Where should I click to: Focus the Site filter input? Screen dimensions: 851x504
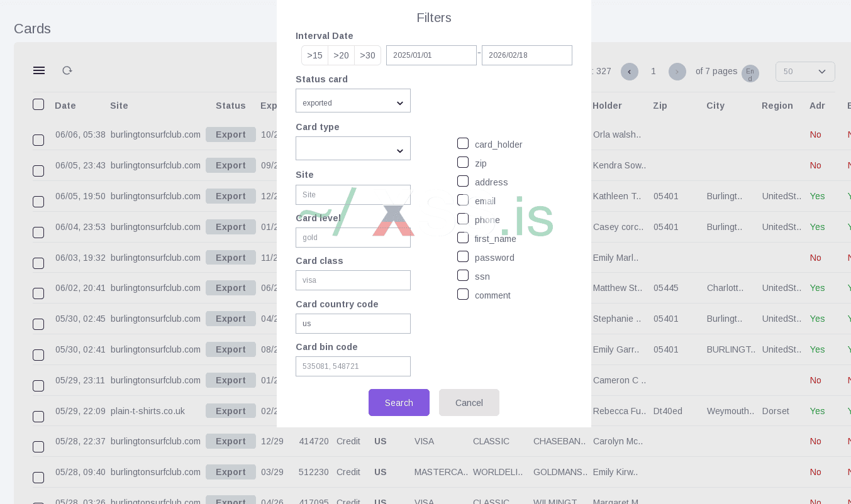point(353,195)
